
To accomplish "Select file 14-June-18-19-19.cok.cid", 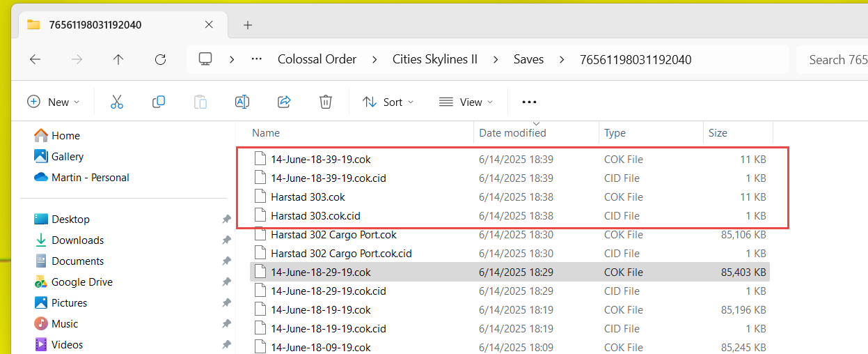I will click(510, 328).
